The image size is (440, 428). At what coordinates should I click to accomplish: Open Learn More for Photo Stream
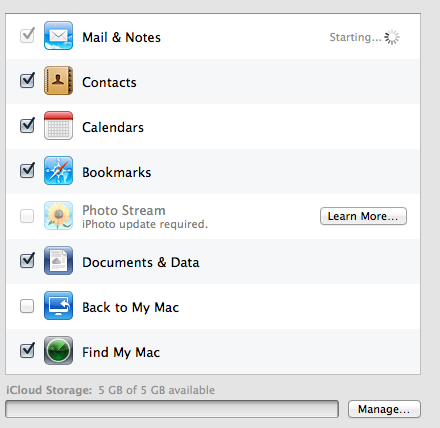(363, 216)
